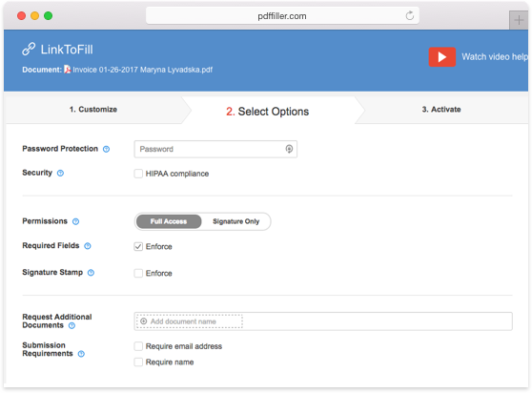Show help for Required Fields

coord(88,246)
